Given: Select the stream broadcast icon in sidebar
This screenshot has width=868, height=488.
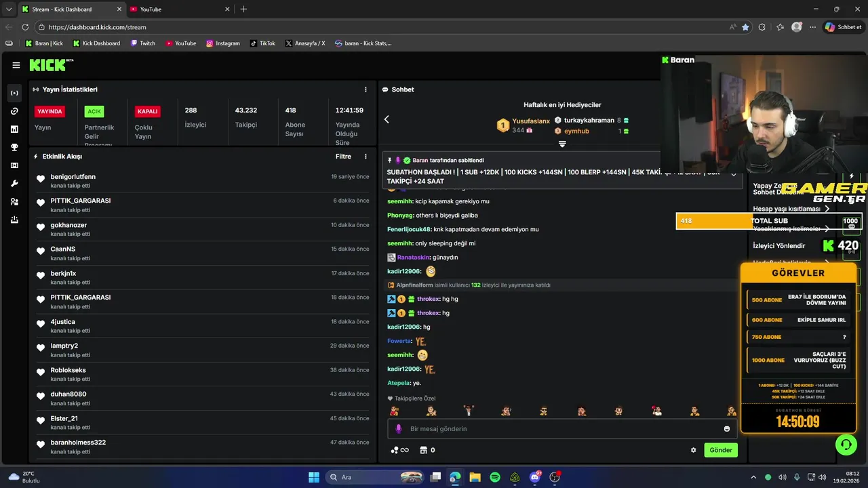Looking at the screenshot, I should pos(15,93).
